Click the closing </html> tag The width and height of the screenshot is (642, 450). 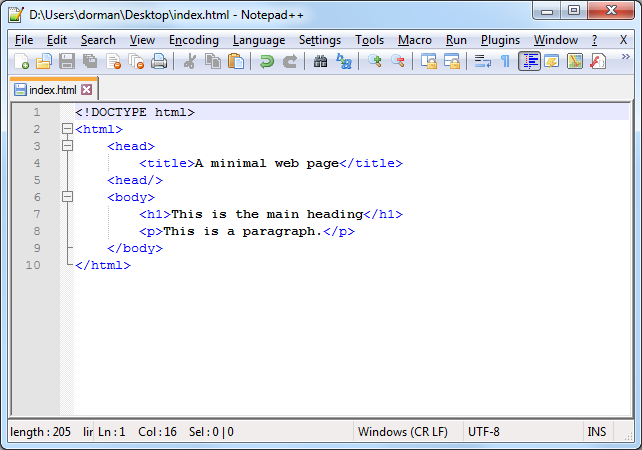(x=103, y=265)
